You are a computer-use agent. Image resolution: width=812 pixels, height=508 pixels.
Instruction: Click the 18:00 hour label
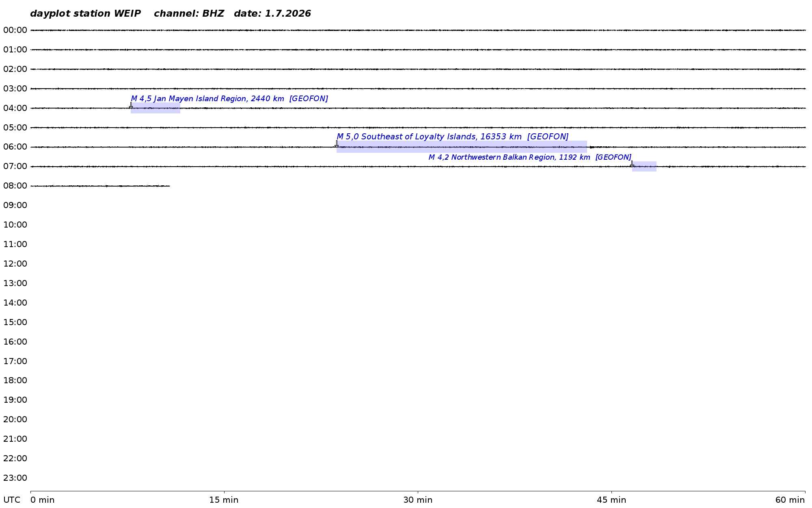[x=15, y=380]
